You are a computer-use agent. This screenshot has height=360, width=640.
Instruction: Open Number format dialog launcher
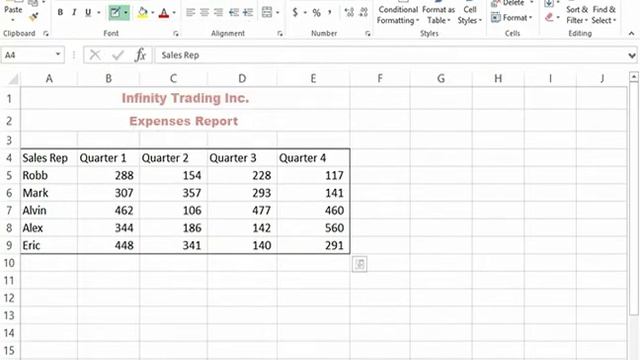pyautogui.click(x=367, y=33)
